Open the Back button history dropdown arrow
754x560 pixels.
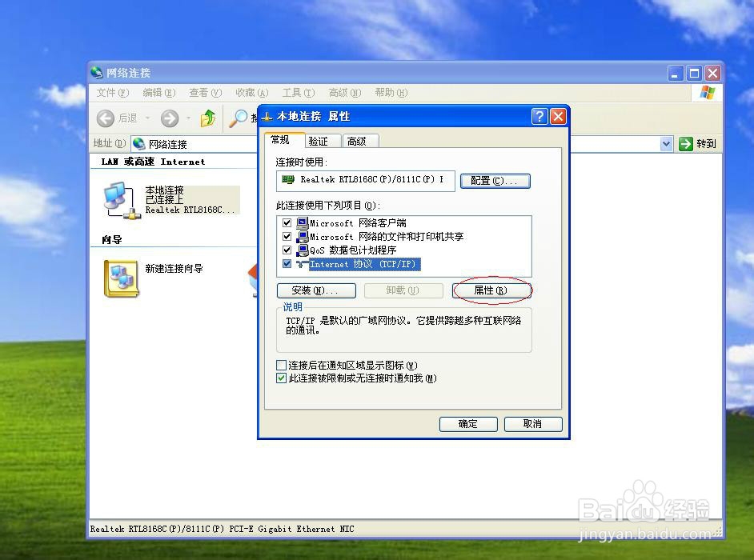click(147, 118)
